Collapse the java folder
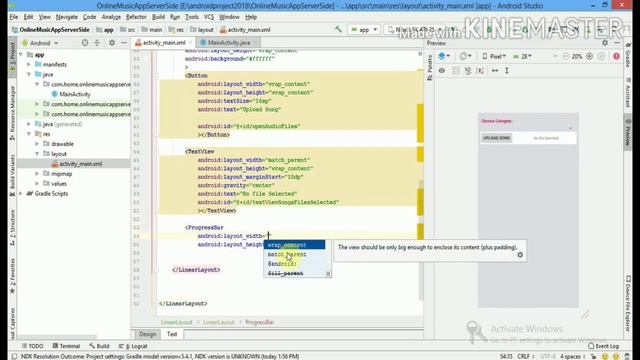 pyautogui.click(x=29, y=74)
